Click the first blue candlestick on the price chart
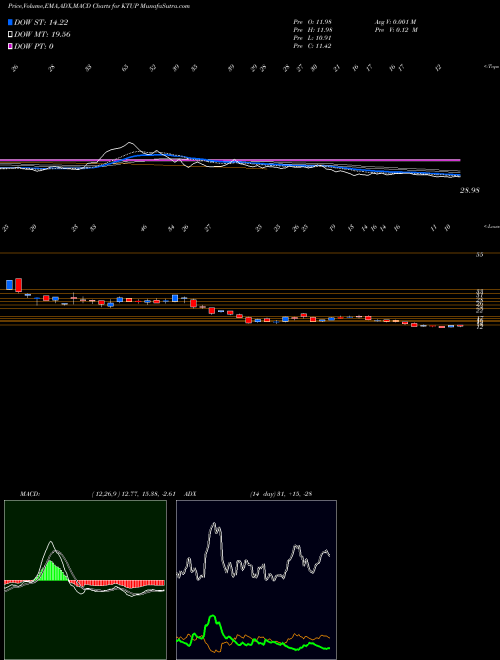Screen dimensions: 500x660 pyautogui.click(x=9, y=285)
